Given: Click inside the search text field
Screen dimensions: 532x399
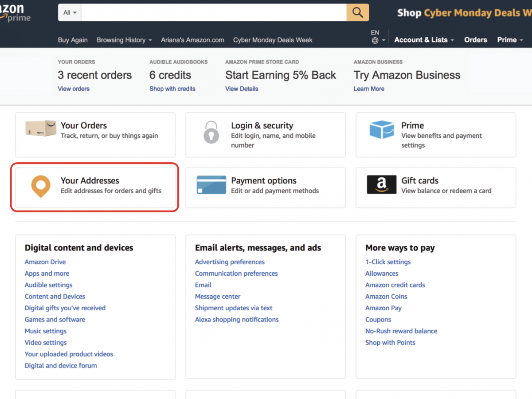Looking at the screenshot, I should [214, 13].
